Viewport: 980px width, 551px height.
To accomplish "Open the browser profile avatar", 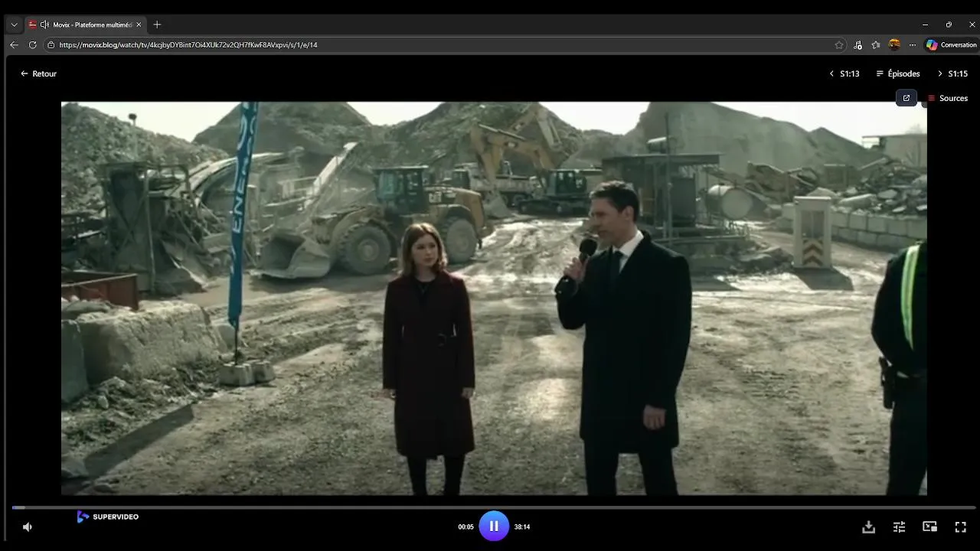I will (x=894, y=44).
